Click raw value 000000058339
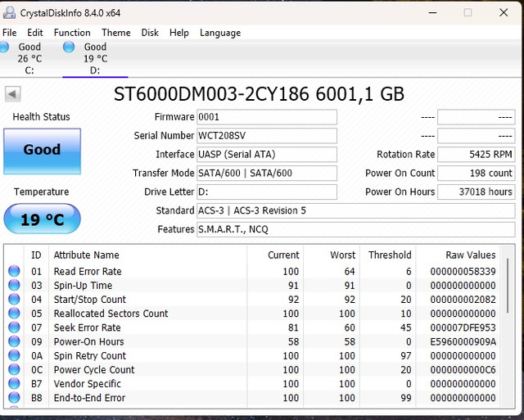Viewport: 524px width, 420px height. coord(463,271)
